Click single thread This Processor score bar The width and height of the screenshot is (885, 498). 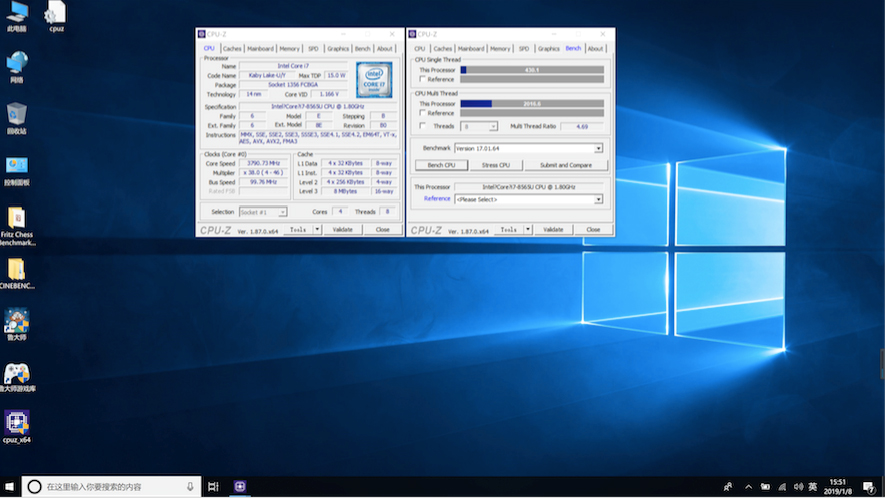532,70
